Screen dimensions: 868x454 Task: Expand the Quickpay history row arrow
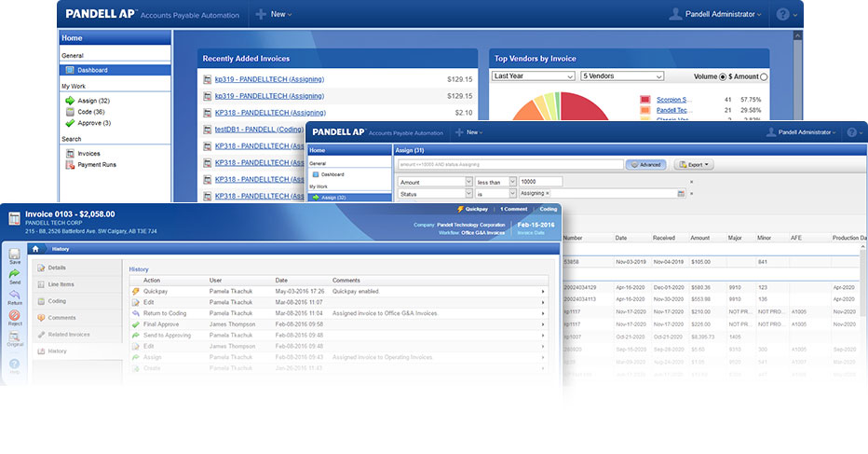(x=542, y=292)
